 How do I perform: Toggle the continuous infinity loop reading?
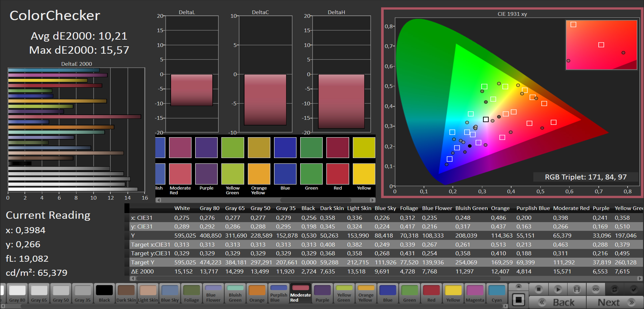click(596, 289)
